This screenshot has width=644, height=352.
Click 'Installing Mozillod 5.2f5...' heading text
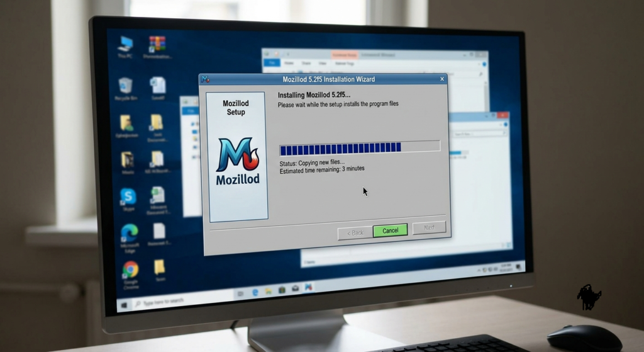click(x=314, y=95)
